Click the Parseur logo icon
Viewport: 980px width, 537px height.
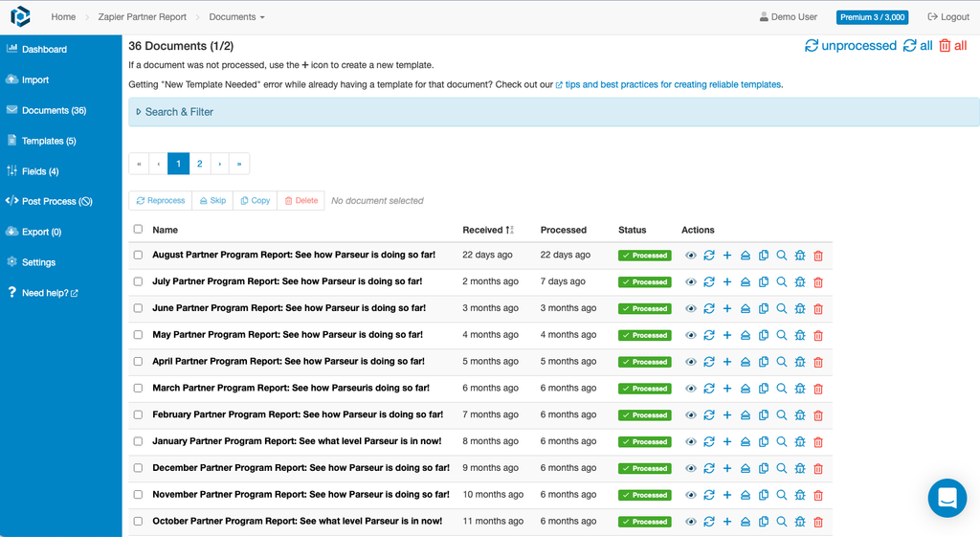20,16
